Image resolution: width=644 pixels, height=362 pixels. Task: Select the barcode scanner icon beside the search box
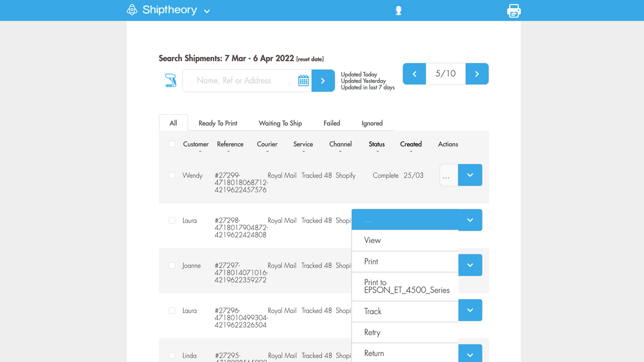coord(171,80)
